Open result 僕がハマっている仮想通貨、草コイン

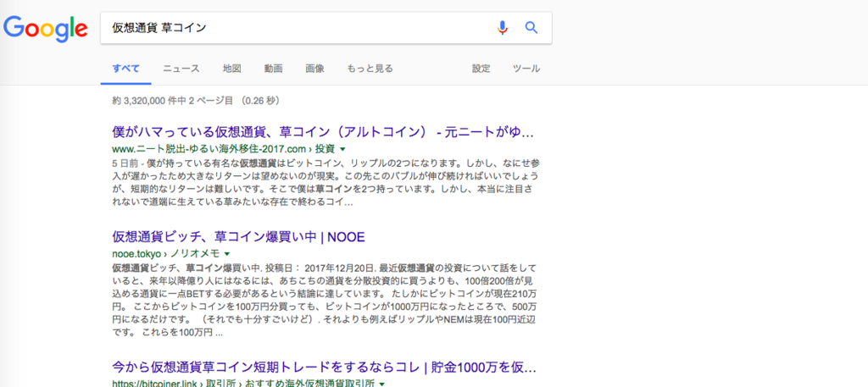pos(323,133)
